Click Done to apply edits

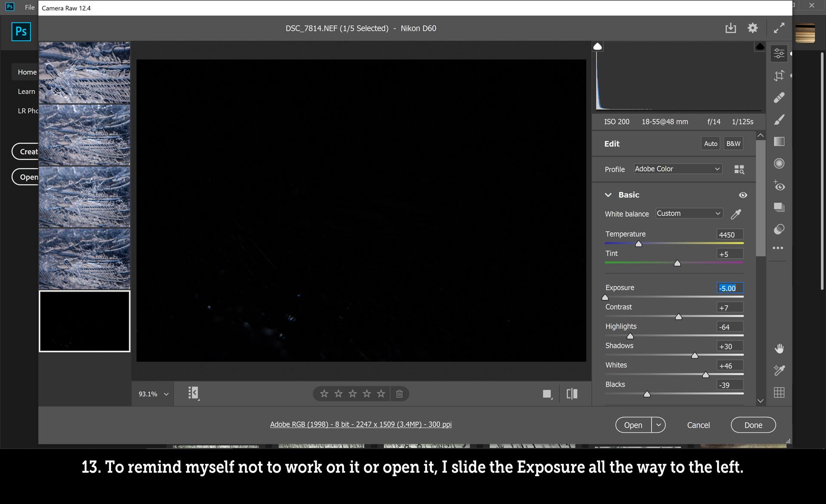(753, 424)
